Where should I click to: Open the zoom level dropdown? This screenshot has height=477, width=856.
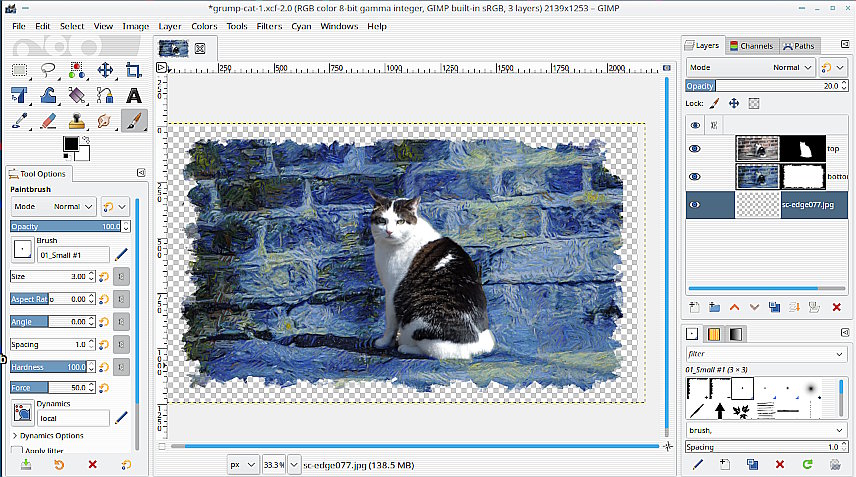tap(294, 465)
